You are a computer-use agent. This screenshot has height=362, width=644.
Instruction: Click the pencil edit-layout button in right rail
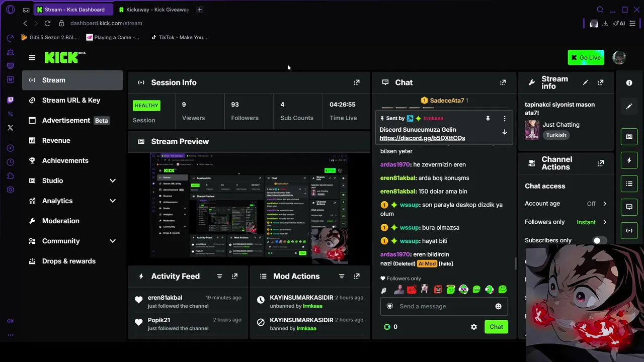pos(629,107)
